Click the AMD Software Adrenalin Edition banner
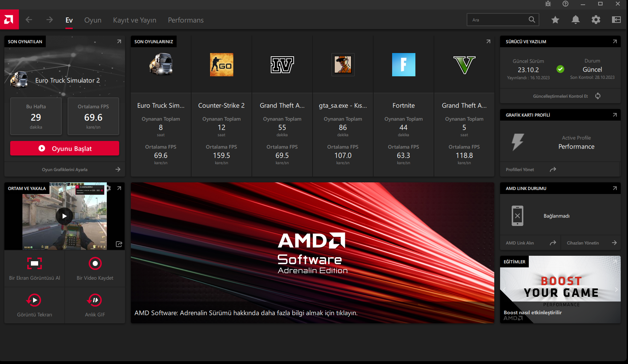 click(313, 253)
